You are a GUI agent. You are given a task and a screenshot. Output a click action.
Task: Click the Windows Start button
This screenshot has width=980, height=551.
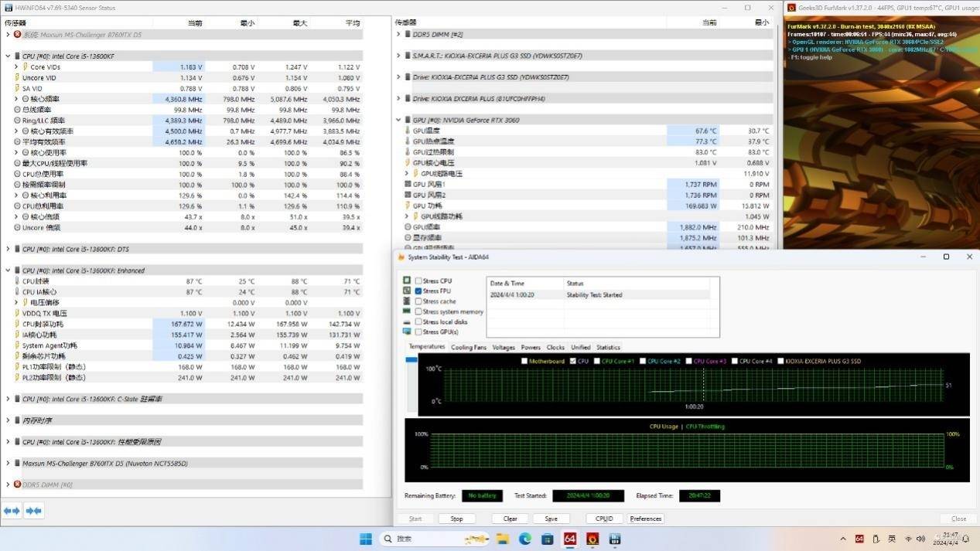[x=365, y=539]
